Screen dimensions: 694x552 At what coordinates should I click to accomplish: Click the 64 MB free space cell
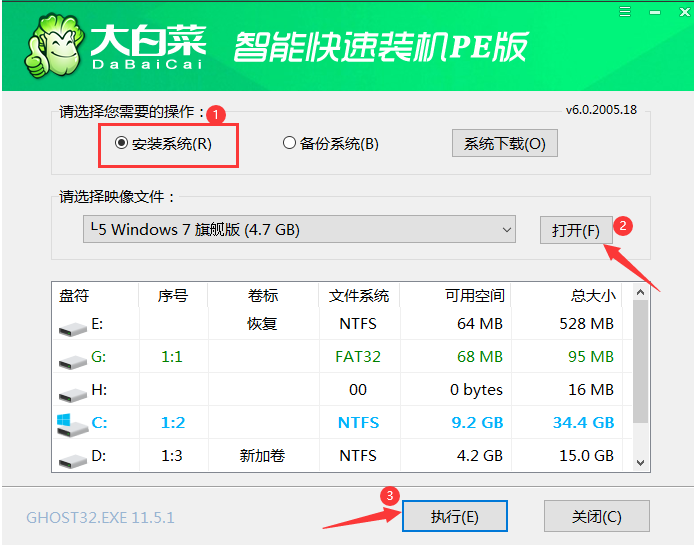[x=480, y=324]
